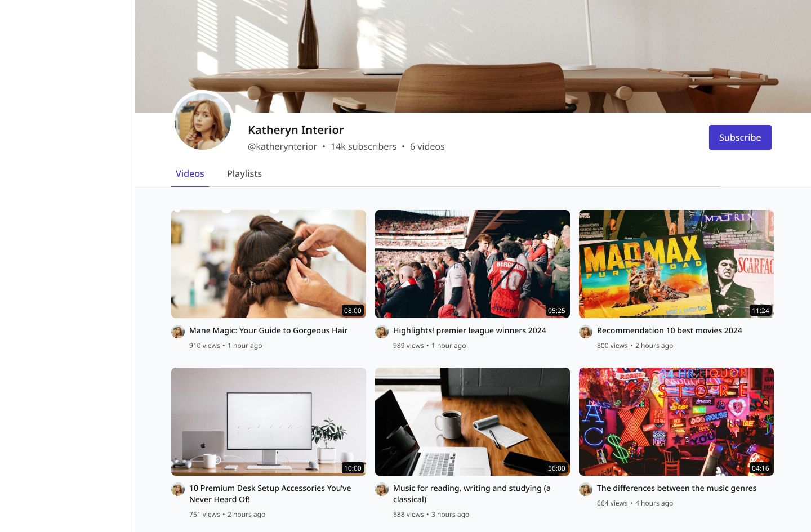Subscribe to Katheryn Interior channel
The image size is (811, 532).
coord(740,137)
